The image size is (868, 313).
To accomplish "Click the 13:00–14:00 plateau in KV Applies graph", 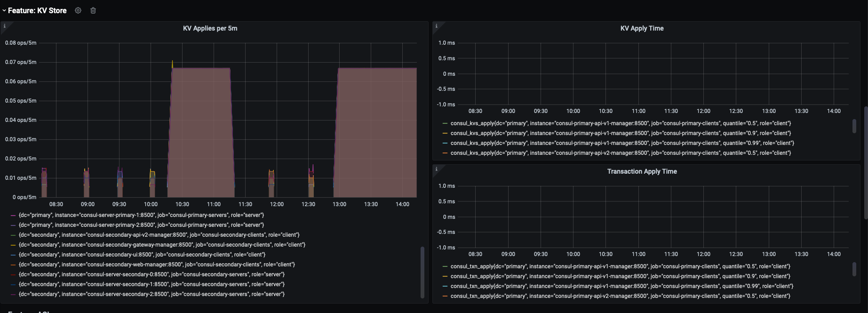I will pos(375,133).
